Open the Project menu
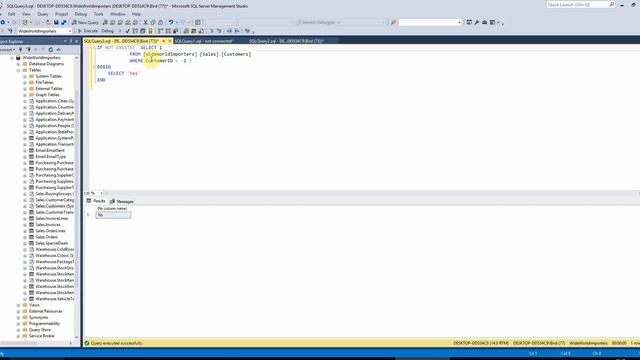Image resolution: width=640 pixels, height=360 pixels. [62, 14]
